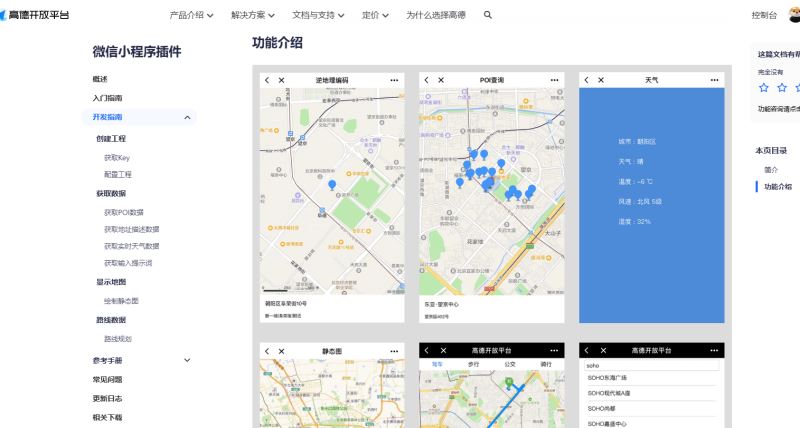Select the 驾车 tab in route planning screen
Image resolution: width=800 pixels, height=428 pixels.
437,364
